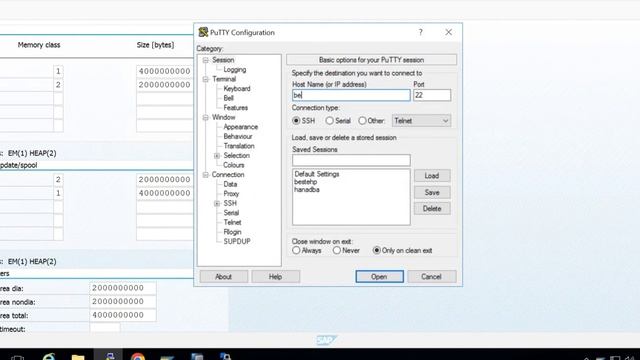The height and width of the screenshot is (360, 640).
Task: Open the Serial category in tree
Action: coord(231,213)
